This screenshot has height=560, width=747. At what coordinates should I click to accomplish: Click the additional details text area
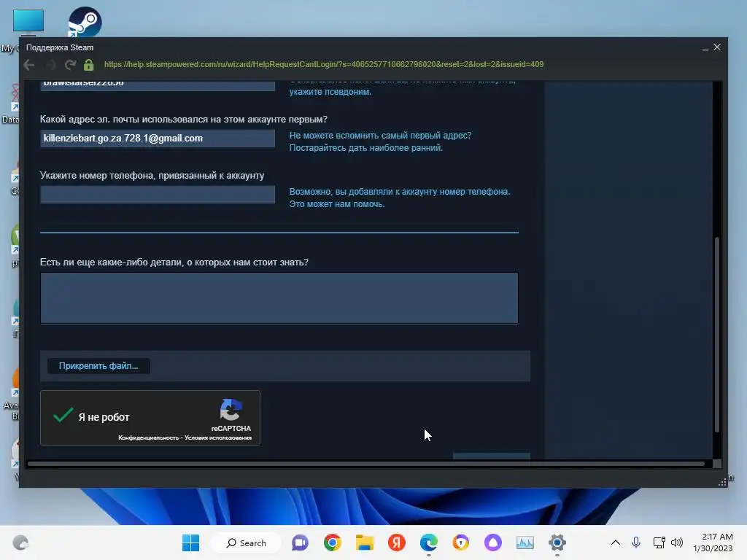(279, 298)
